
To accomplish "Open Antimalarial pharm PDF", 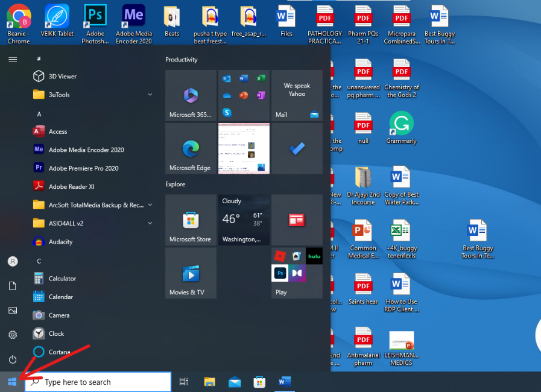I will click(363, 346).
